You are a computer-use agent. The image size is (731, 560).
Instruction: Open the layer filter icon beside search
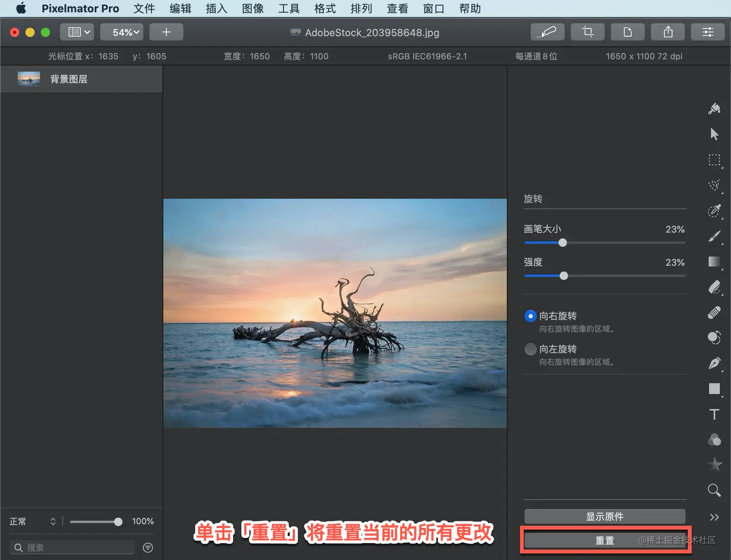148,547
